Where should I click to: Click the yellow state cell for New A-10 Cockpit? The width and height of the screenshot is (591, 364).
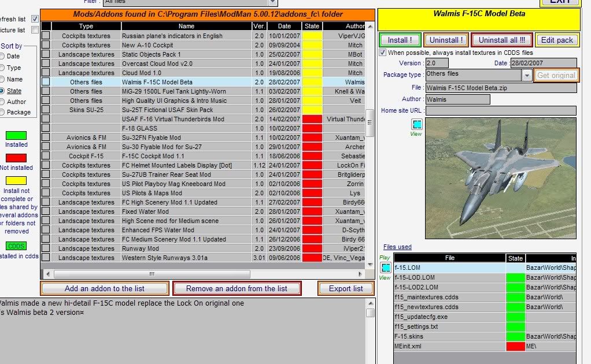[312, 45]
